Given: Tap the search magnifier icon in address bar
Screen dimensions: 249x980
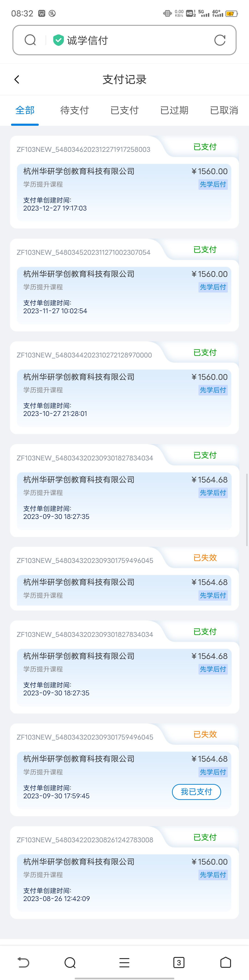Looking at the screenshot, I should pyautogui.click(x=30, y=40).
